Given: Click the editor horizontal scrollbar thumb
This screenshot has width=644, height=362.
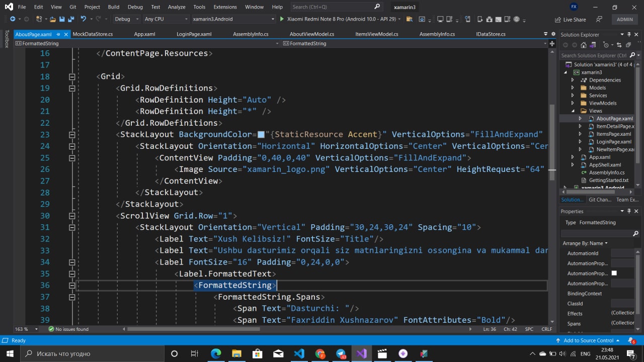Looking at the screenshot, I should point(194,329).
